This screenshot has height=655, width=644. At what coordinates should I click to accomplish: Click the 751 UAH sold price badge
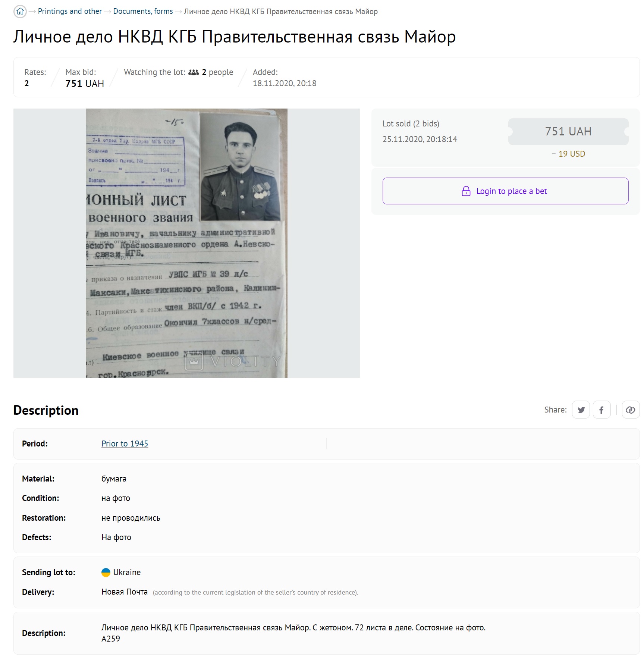click(x=568, y=131)
